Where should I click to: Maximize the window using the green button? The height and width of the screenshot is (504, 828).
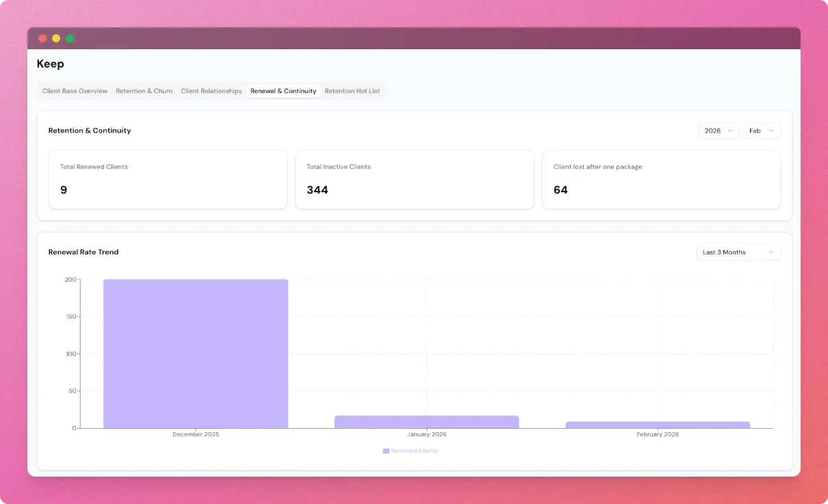[x=70, y=38]
